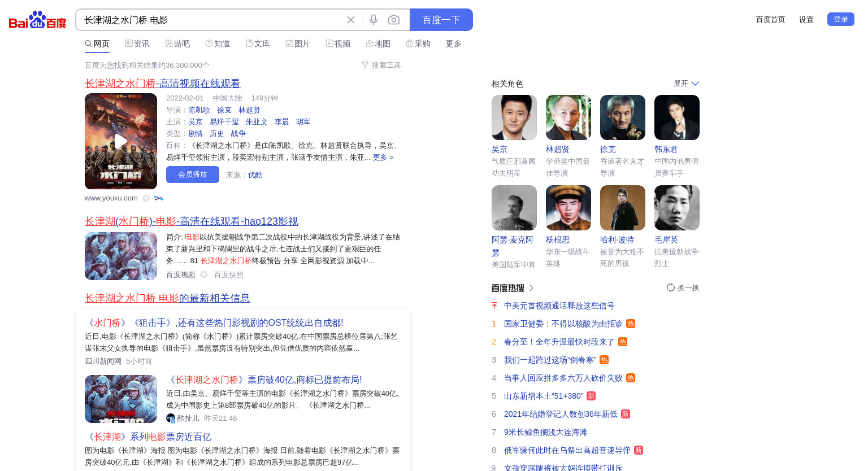
Task: Open 百度首页 link
Action: click(x=771, y=19)
